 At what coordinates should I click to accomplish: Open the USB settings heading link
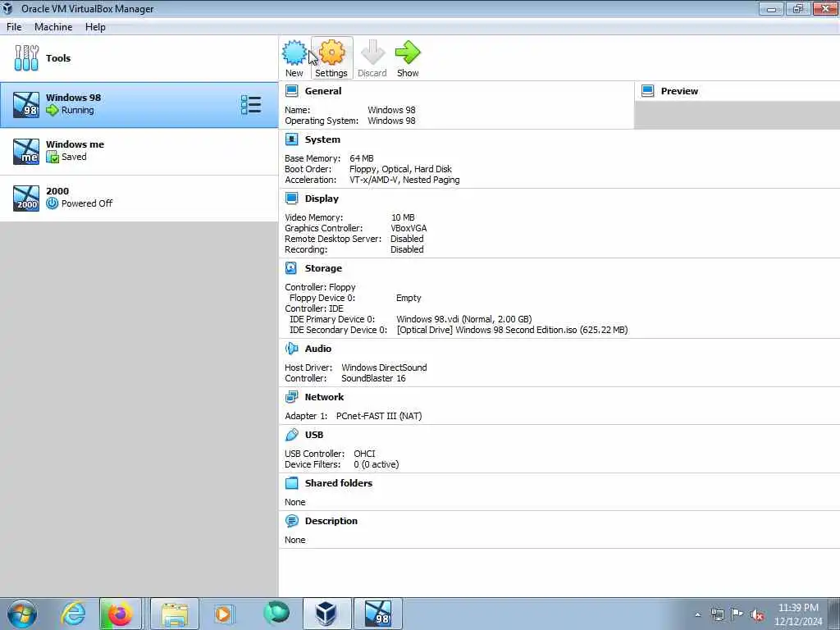click(314, 435)
